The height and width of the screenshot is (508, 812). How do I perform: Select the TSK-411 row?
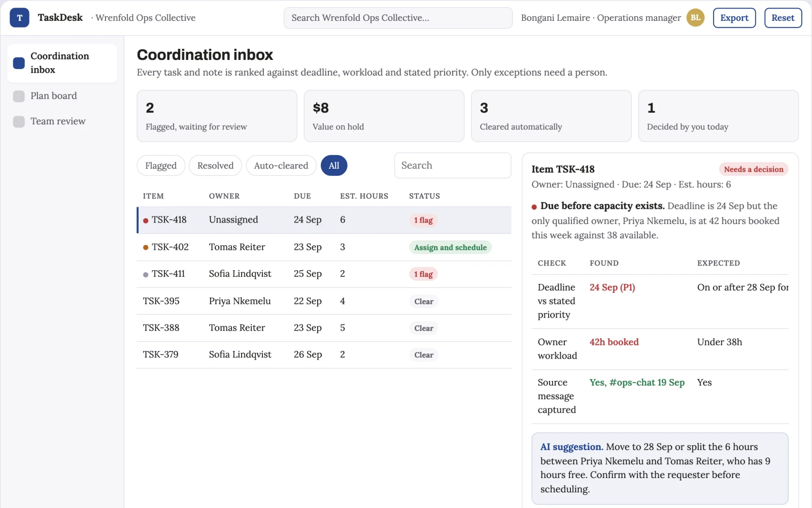pyautogui.click(x=324, y=274)
